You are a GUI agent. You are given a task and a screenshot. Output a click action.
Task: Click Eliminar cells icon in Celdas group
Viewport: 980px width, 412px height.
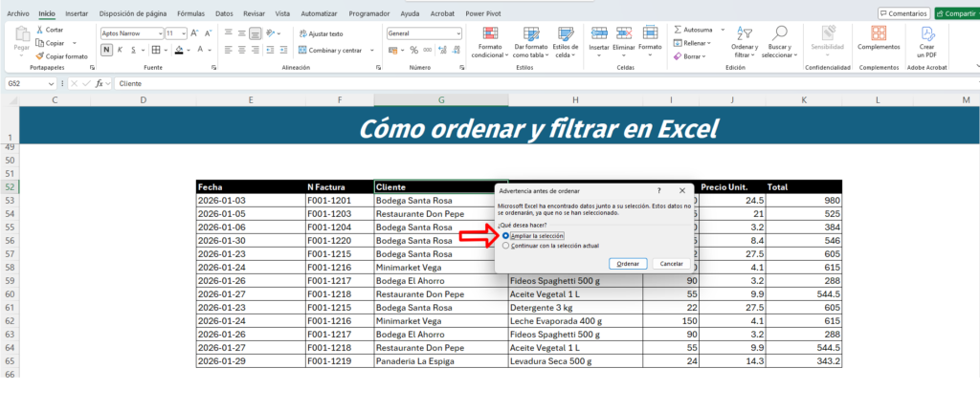(x=624, y=33)
